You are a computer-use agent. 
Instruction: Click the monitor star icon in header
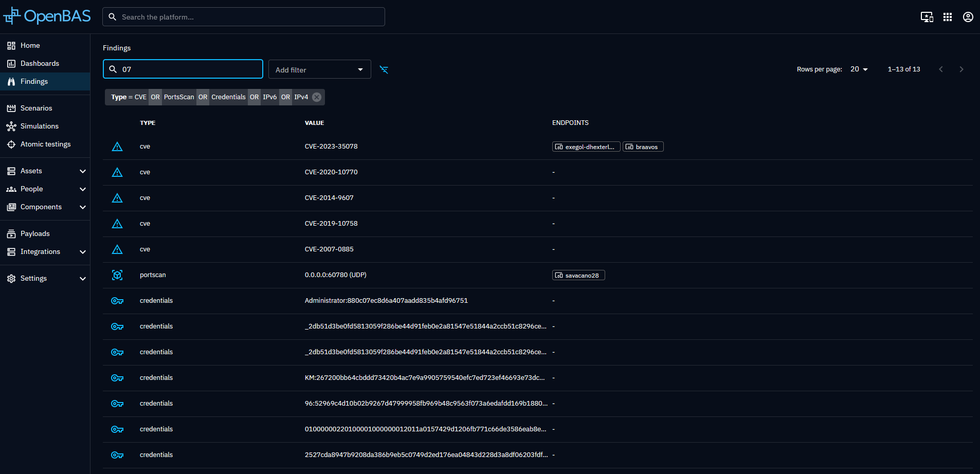pyautogui.click(x=927, y=17)
